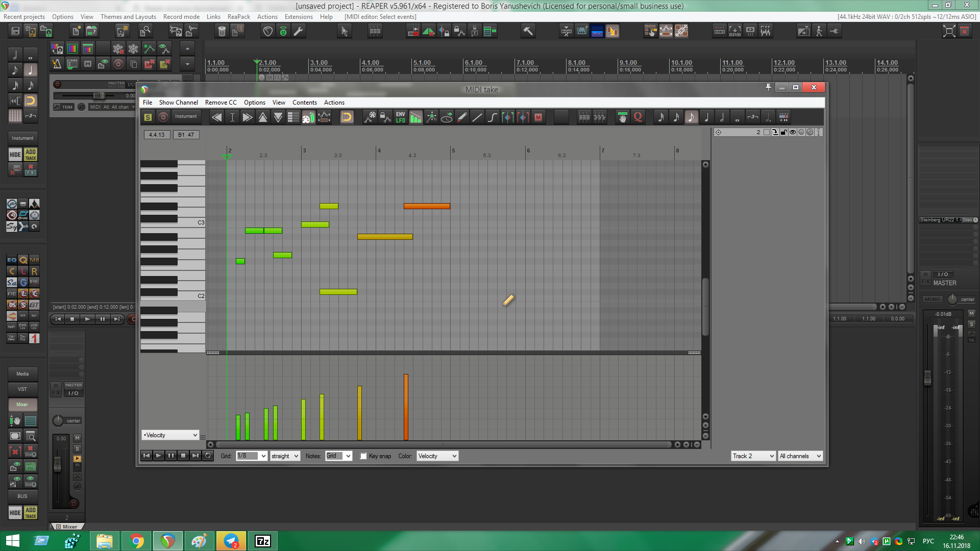The width and height of the screenshot is (980, 551).
Task: Click the trash can icon in main toolbar
Action: (x=222, y=31)
